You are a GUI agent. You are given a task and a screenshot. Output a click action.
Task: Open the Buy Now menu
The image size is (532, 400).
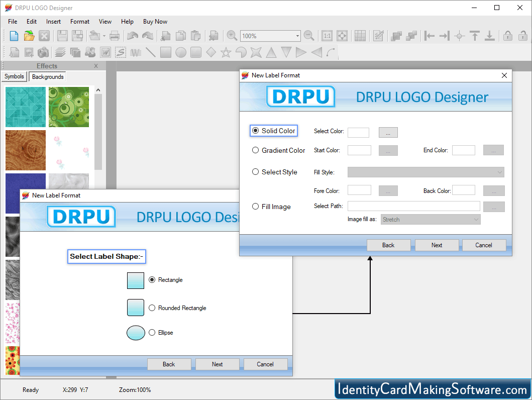point(155,22)
